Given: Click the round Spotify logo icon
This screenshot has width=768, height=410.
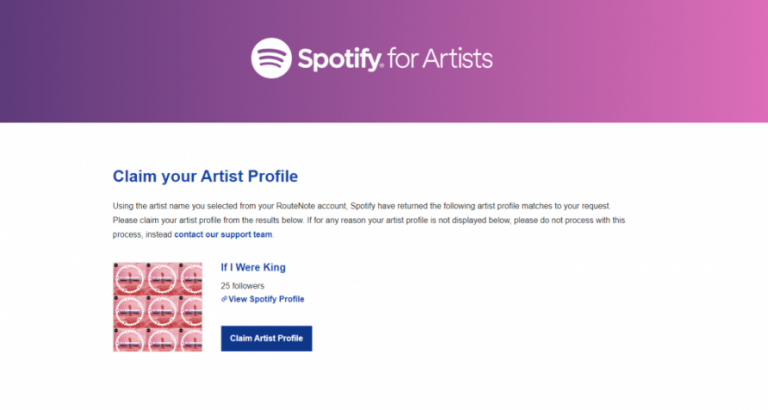Looking at the screenshot, I should pyautogui.click(x=271, y=58).
